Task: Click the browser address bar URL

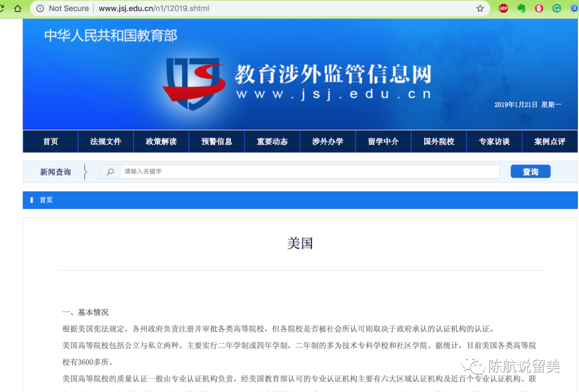Action: point(154,9)
